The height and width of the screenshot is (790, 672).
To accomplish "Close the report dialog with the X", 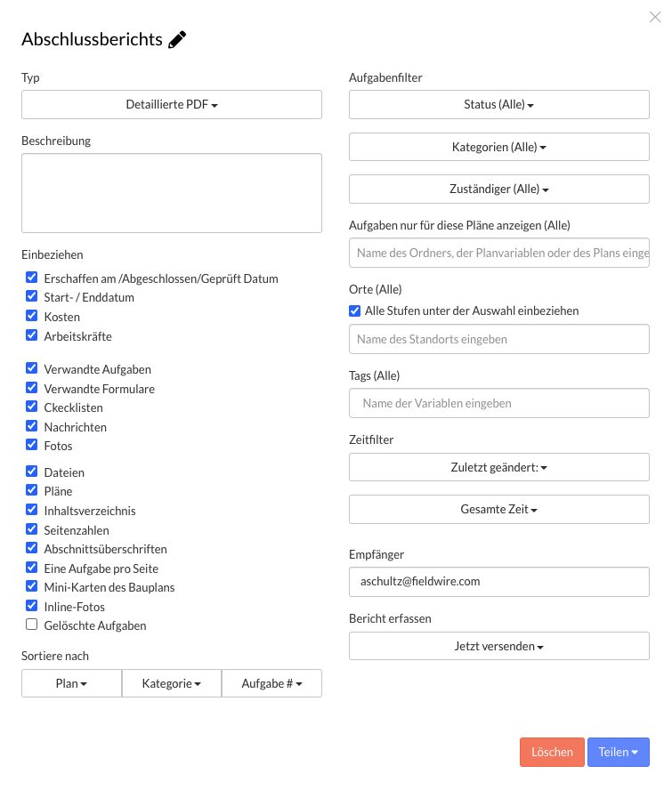I will 655,17.
